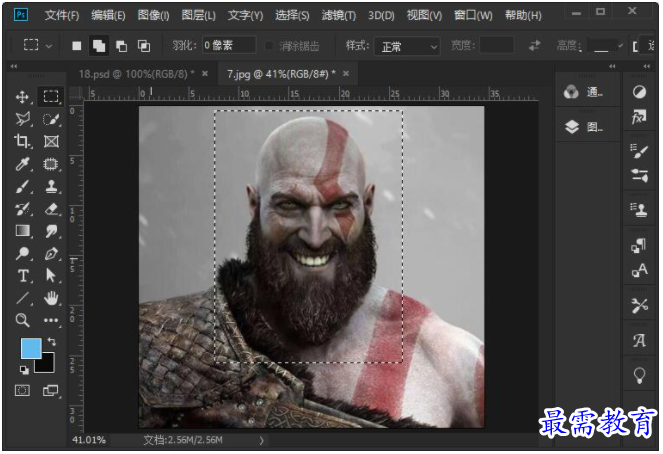This screenshot has width=663, height=454.
Task: Expand the status bar info arrow
Action: [262, 440]
